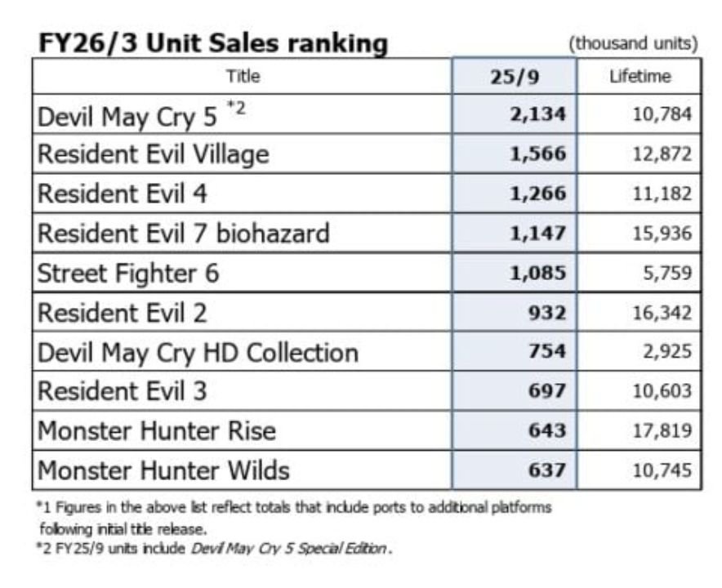The image size is (722, 588).
Task: Click Devil May Cry HD Collection title
Action: (198, 352)
